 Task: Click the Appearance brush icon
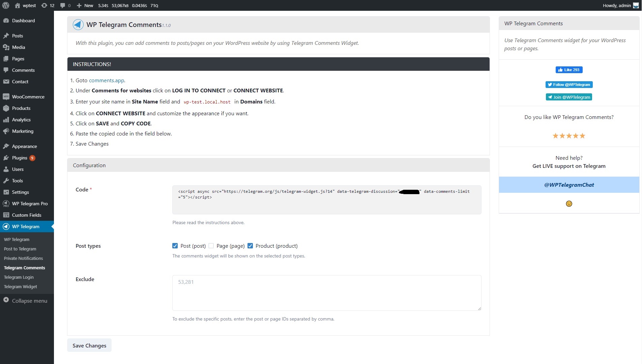click(6, 146)
